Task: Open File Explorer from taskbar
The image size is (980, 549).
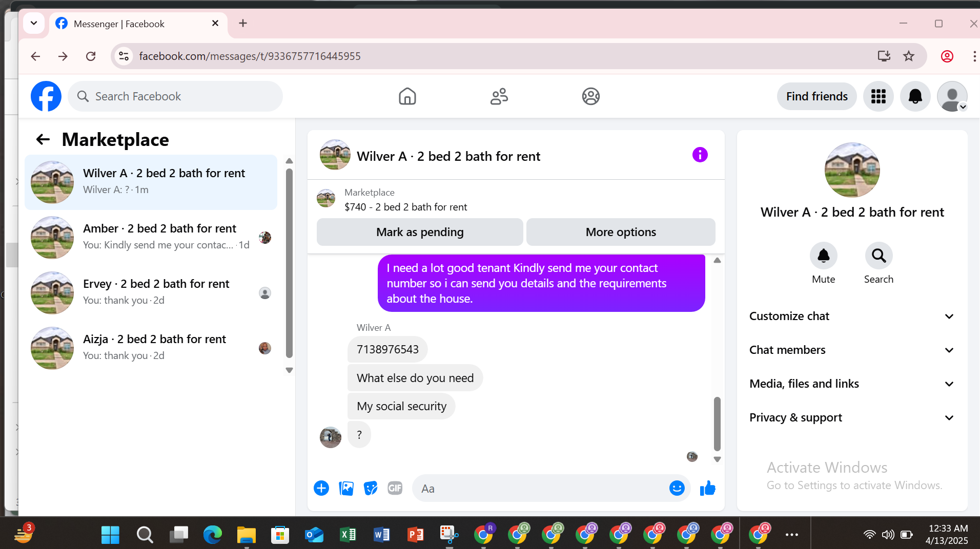Action: (247, 535)
